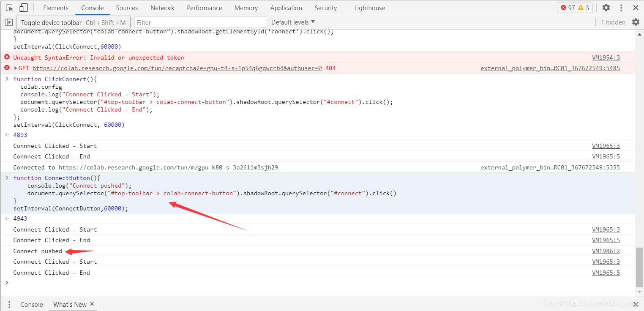Click the console vertical scrollbar thumb
644x311 pixels.
tap(639, 267)
